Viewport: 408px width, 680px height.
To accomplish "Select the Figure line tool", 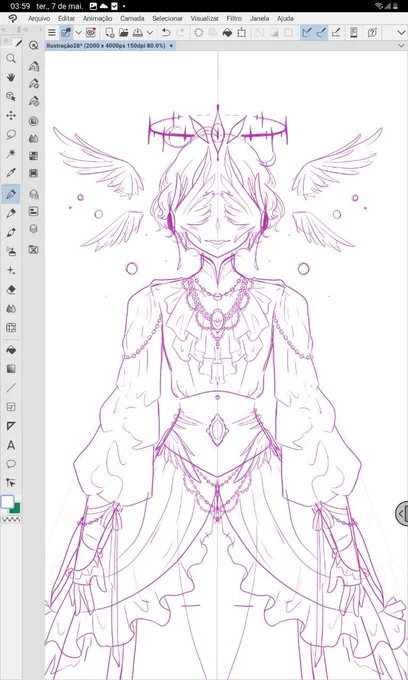I will pos(11,388).
